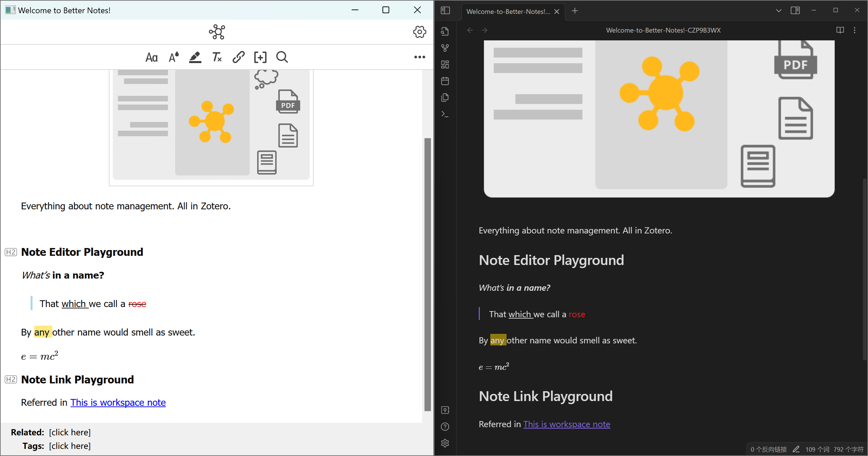Click character count 792 in status bar
This screenshot has height=456, width=868.
pos(849,449)
